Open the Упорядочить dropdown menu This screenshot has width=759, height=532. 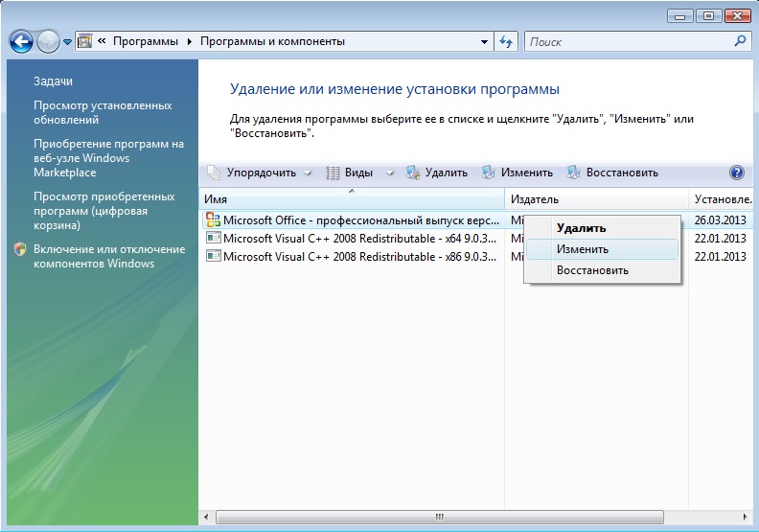258,173
